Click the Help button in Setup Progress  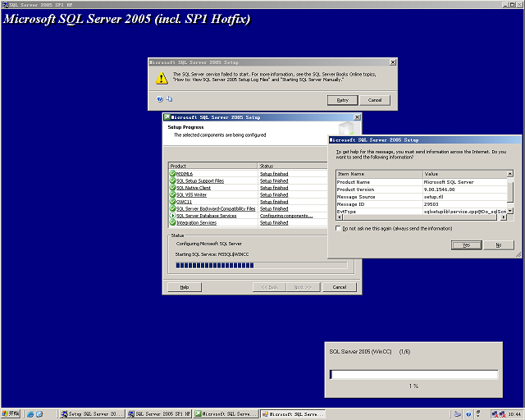click(185, 287)
